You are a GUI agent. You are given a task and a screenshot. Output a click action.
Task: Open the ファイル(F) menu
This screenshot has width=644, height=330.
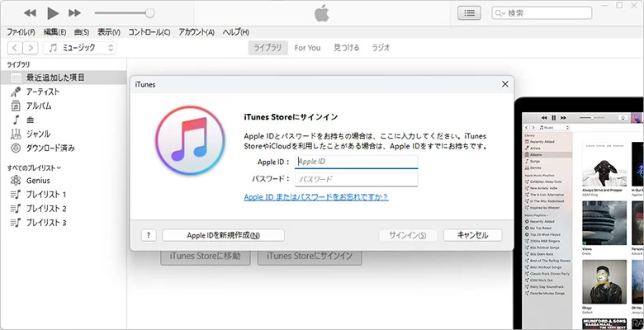(x=21, y=32)
